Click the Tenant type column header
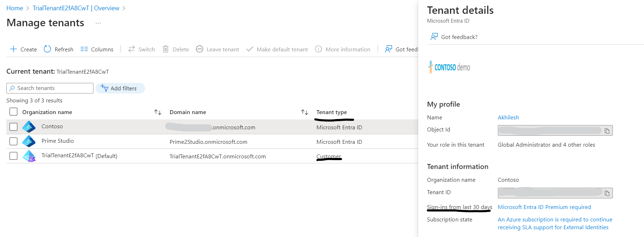Image resolution: width=644 pixels, height=237 pixels. pos(332,112)
